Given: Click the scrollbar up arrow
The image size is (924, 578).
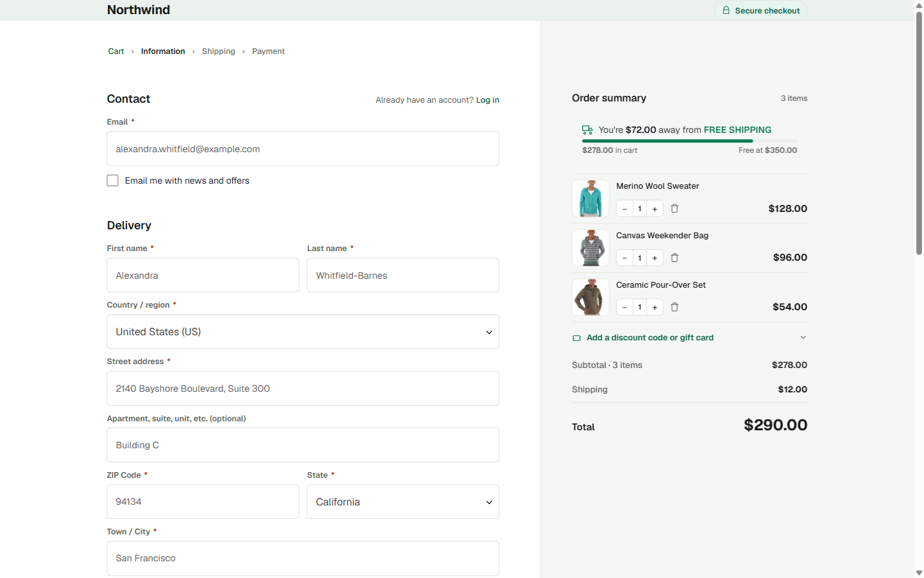Looking at the screenshot, I should [x=919, y=4].
